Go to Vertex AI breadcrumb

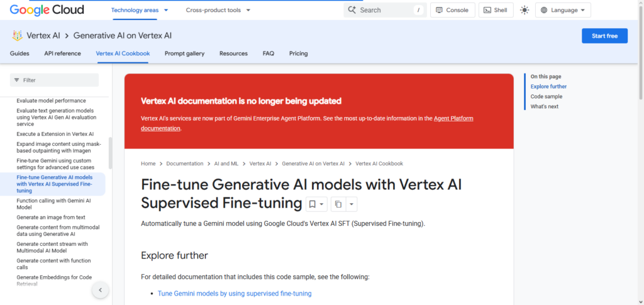260,164
